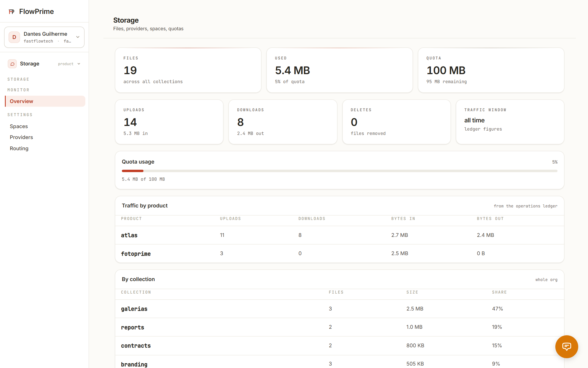Click the Storage page heading
This screenshot has height=368, width=588.
click(126, 20)
